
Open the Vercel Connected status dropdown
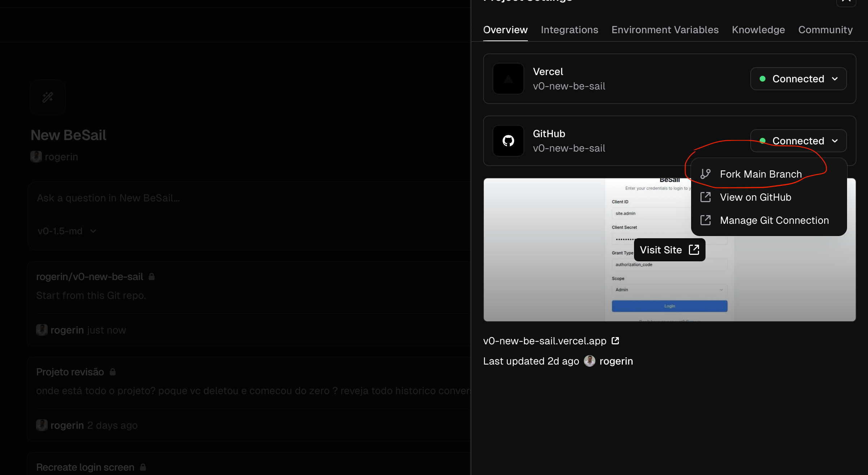pyautogui.click(x=798, y=79)
